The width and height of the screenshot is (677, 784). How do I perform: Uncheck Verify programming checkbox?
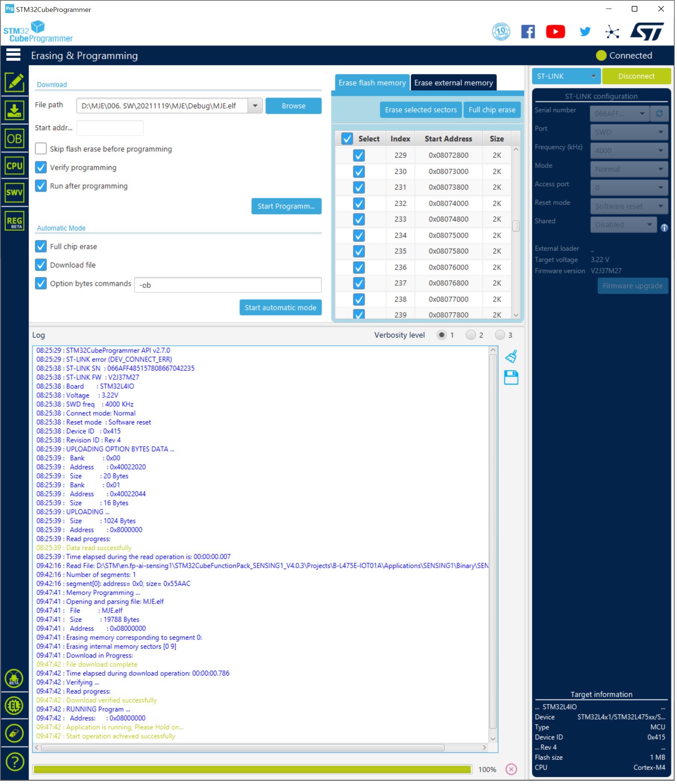tap(41, 168)
